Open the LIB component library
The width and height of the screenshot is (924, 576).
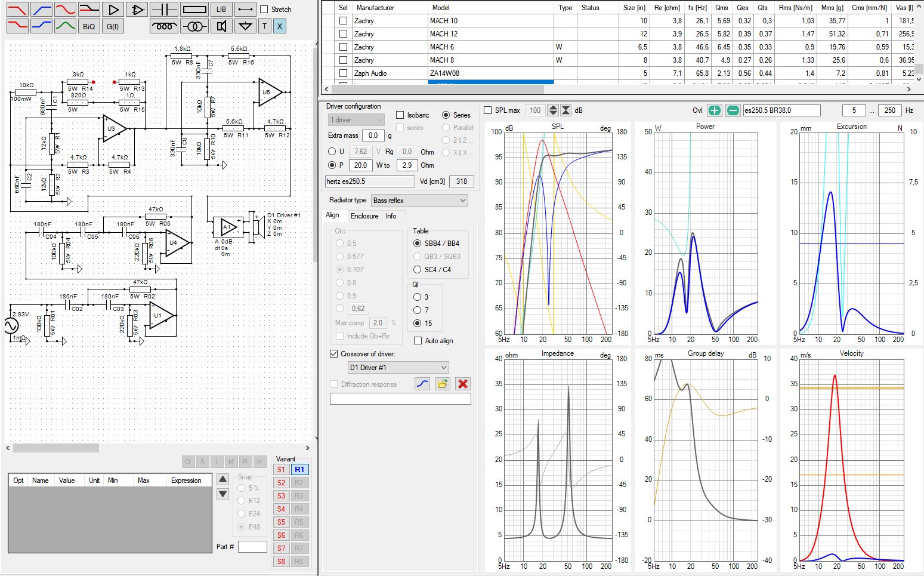221,9
